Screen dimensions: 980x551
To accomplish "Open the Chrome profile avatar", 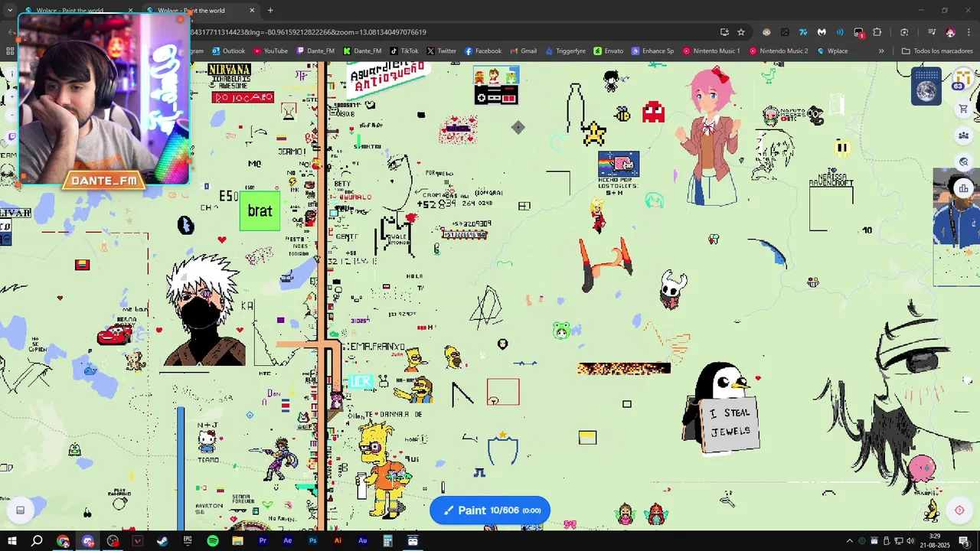I will tap(950, 32).
